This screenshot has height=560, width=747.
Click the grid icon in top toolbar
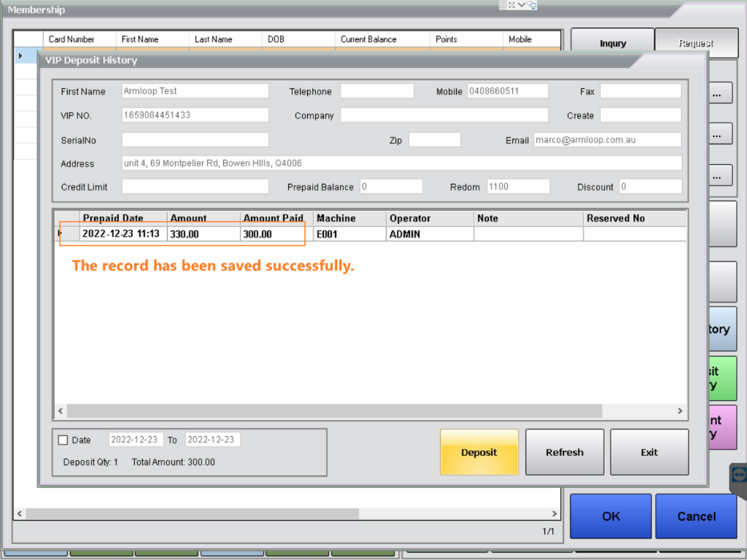coord(503,5)
